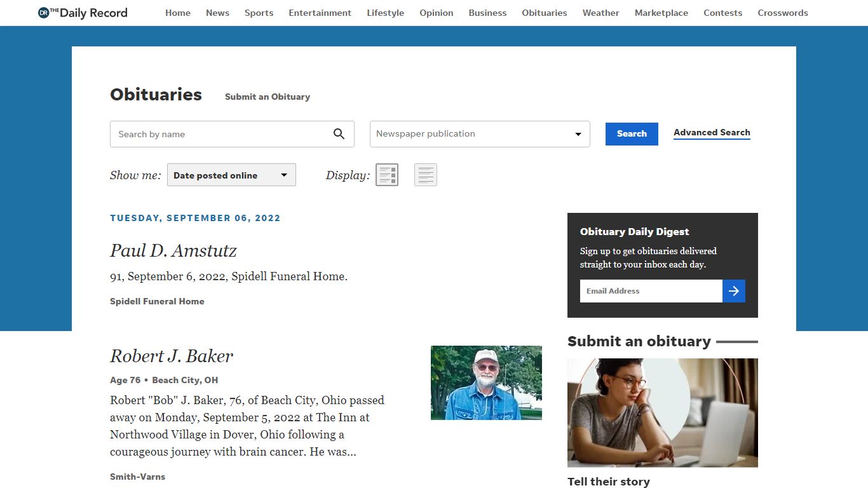
Task: Click the blue Search button
Action: pos(632,134)
